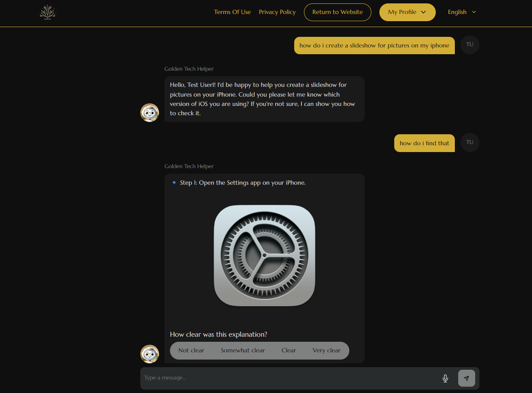Viewport: 532px width, 393px height.
Task: Rate explanation as Somewhat clear
Action: tap(243, 350)
